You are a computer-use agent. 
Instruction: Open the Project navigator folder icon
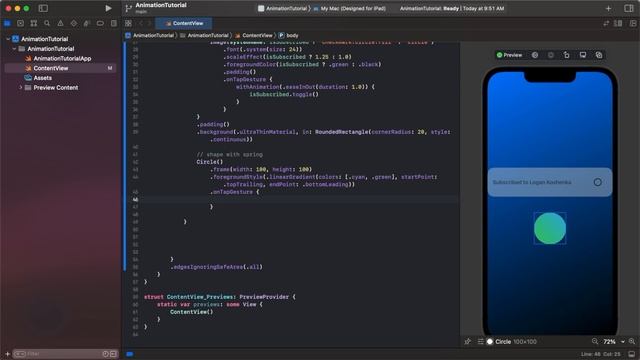(7, 23)
